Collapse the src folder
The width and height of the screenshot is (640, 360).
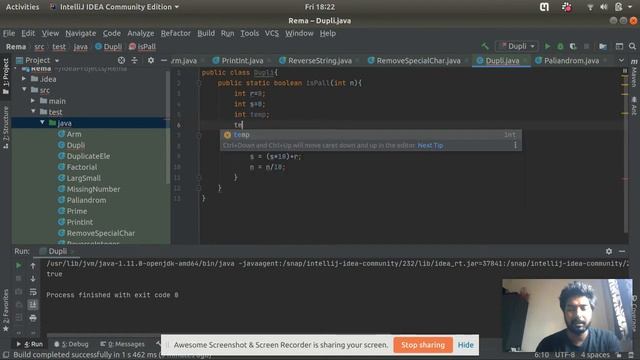click(24, 90)
